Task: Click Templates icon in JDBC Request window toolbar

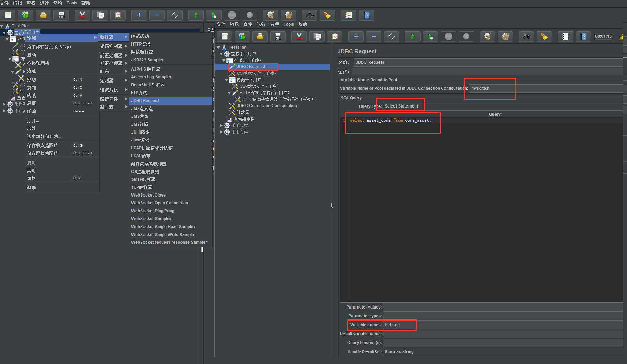Action: [x=242, y=36]
